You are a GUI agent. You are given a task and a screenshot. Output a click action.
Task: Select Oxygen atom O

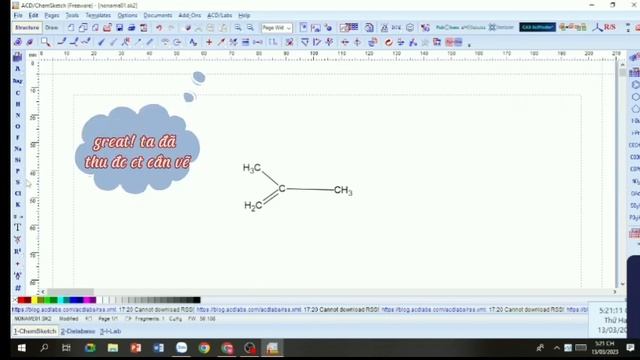point(18,127)
